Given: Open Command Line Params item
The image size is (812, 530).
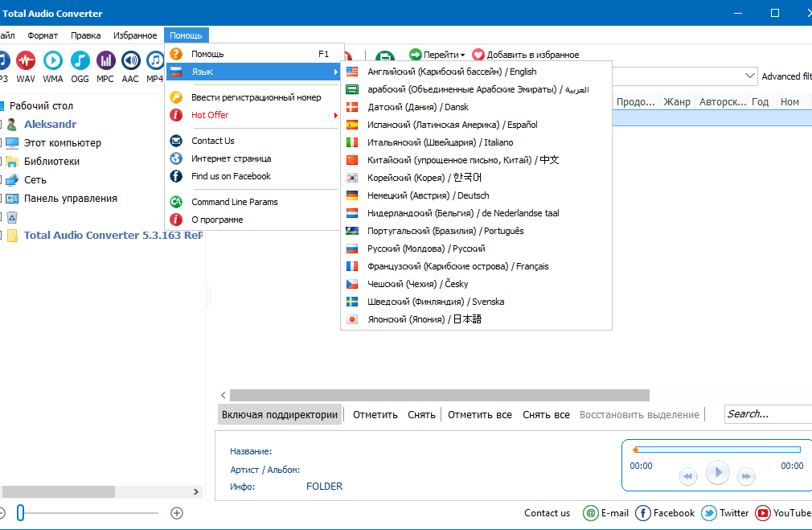Looking at the screenshot, I should pyautogui.click(x=252, y=202).
